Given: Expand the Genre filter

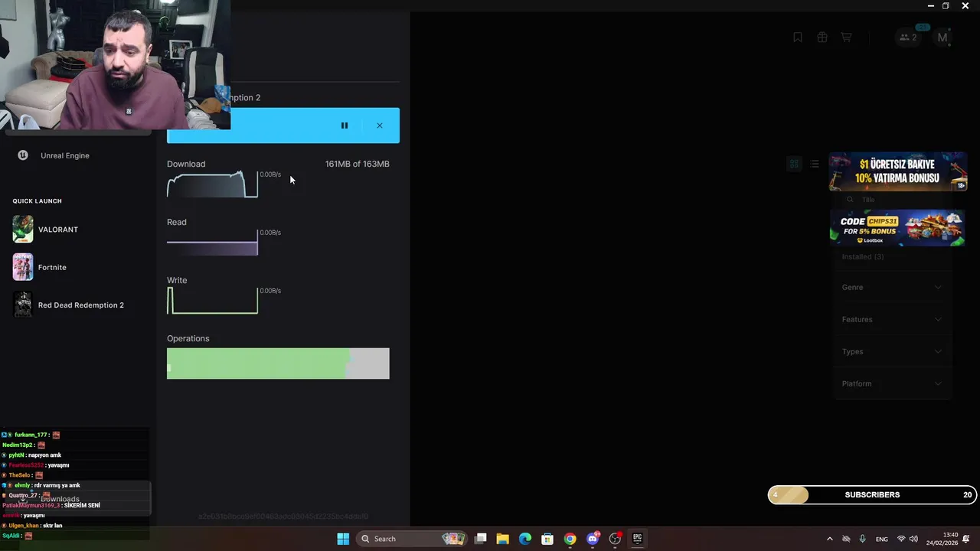Looking at the screenshot, I should click(892, 287).
